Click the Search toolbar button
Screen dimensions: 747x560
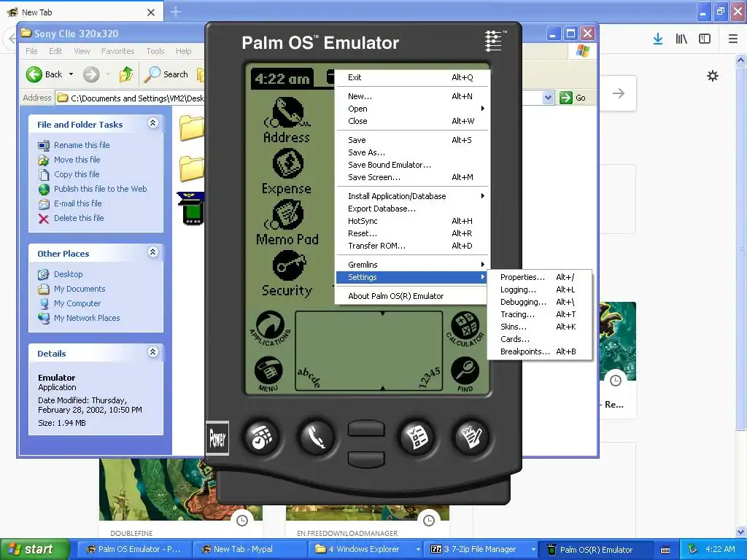[166, 74]
